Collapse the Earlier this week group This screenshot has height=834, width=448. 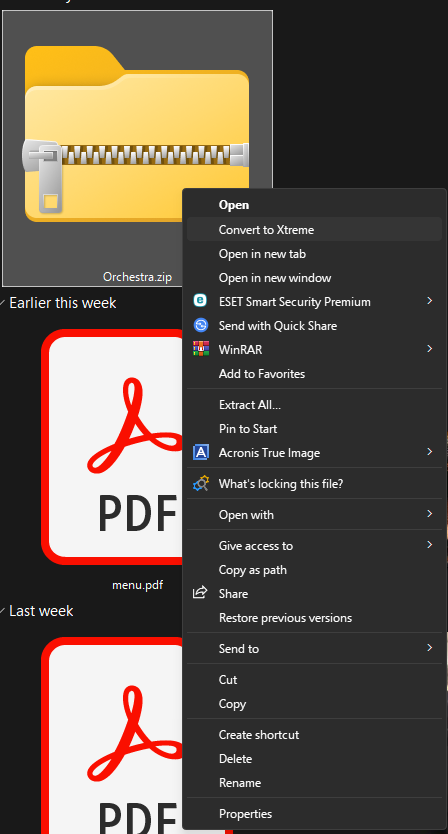click(x=4, y=303)
